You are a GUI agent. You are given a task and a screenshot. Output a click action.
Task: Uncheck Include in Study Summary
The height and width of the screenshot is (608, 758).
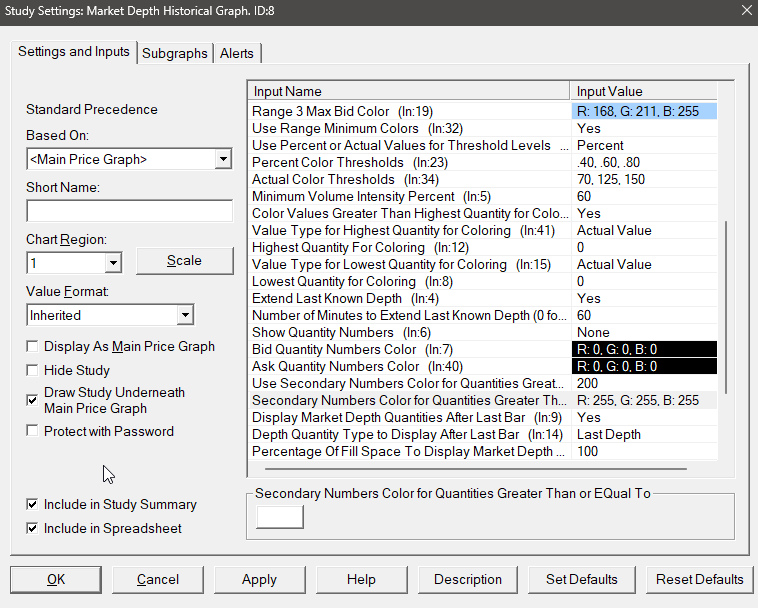[x=33, y=505]
